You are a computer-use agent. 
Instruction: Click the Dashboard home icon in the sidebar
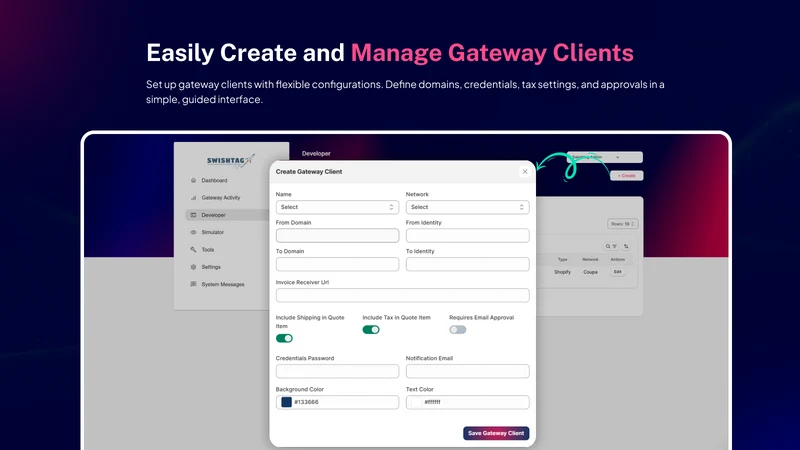coord(193,180)
